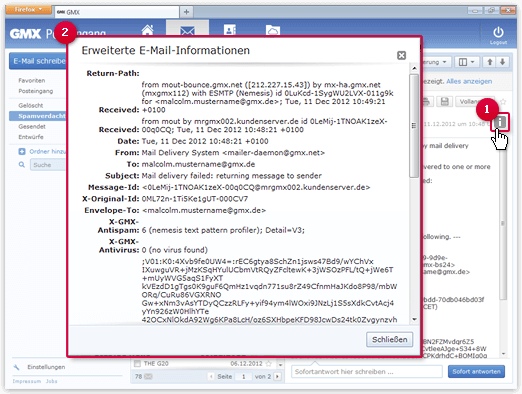Close the dialog with the X icon
The image size is (522, 394).
tap(401, 55)
